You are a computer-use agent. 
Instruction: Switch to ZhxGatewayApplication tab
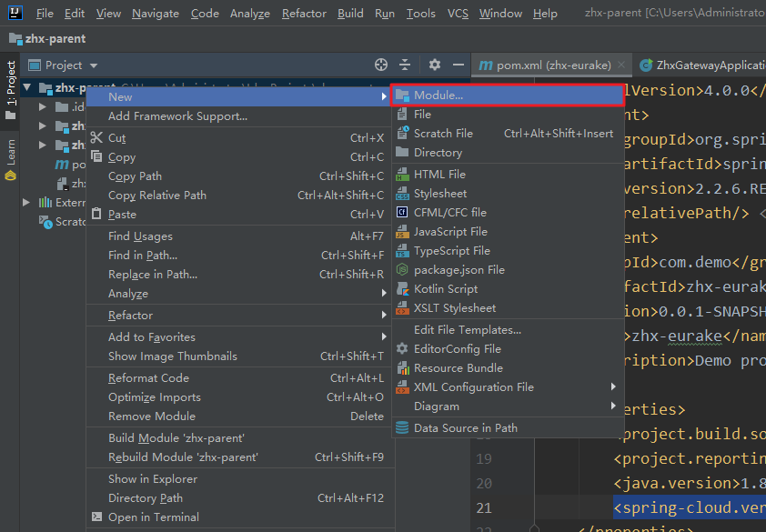click(x=703, y=65)
